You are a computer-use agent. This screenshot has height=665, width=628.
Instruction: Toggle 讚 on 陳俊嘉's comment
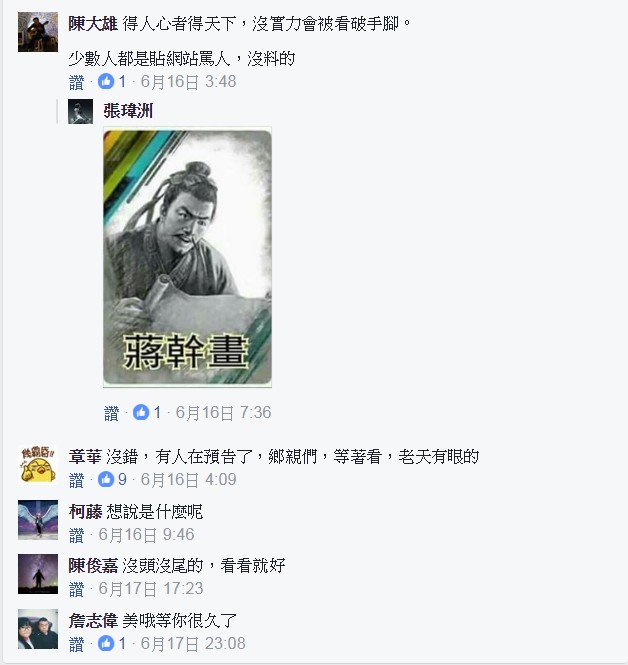coord(76,589)
